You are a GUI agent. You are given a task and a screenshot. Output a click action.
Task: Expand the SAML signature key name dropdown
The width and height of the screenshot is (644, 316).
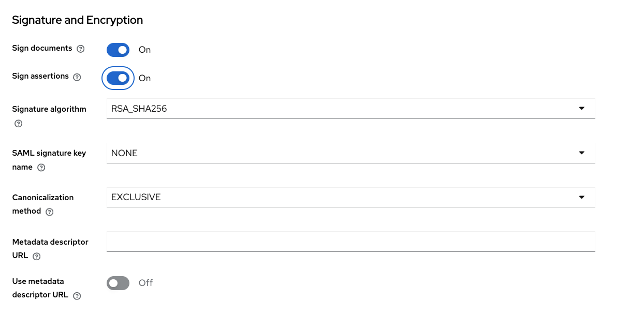[350, 153]
